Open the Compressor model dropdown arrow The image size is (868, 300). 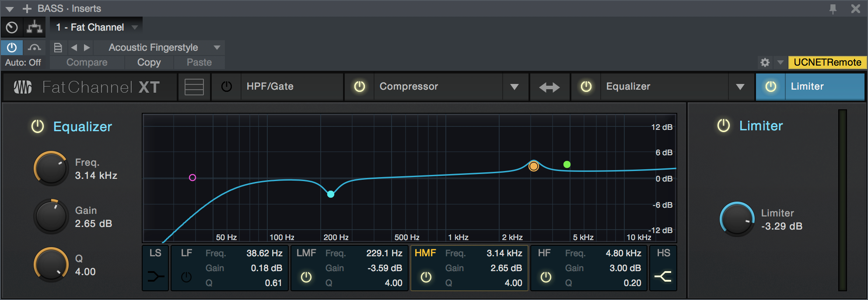click(x=515, y=87)
